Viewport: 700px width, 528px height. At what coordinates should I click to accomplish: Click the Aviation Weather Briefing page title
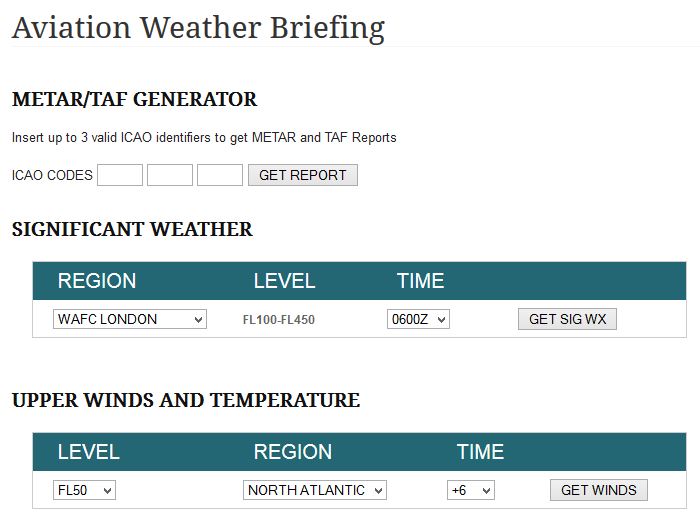click(x=198, y=29)
